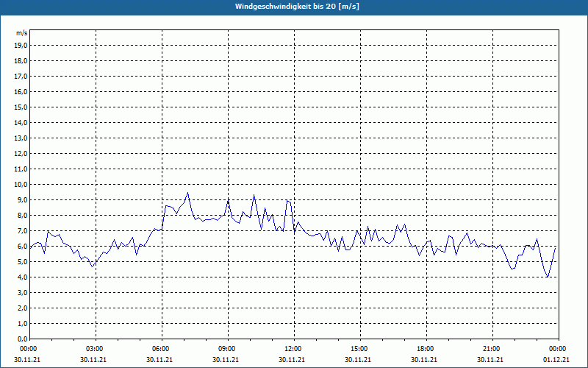Click the 18,0 y-axis label
The width and height of the screenshot is (588, 368).
click(21, 61)
